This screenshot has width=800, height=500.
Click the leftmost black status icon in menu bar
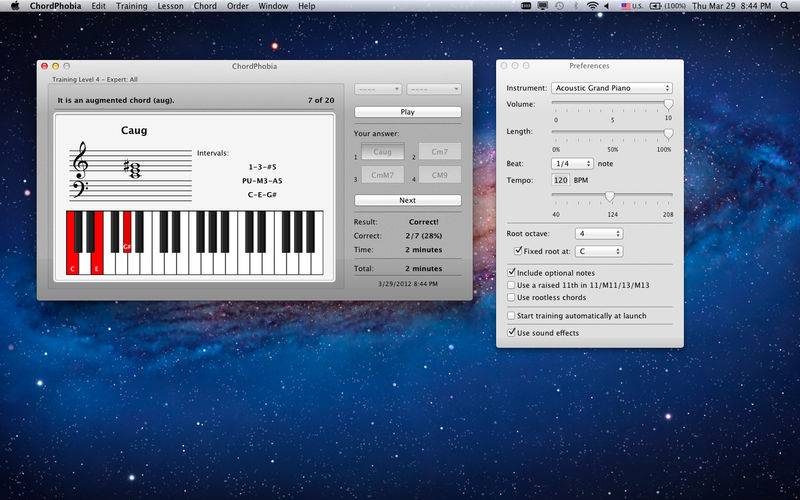[x=526, y=6]
